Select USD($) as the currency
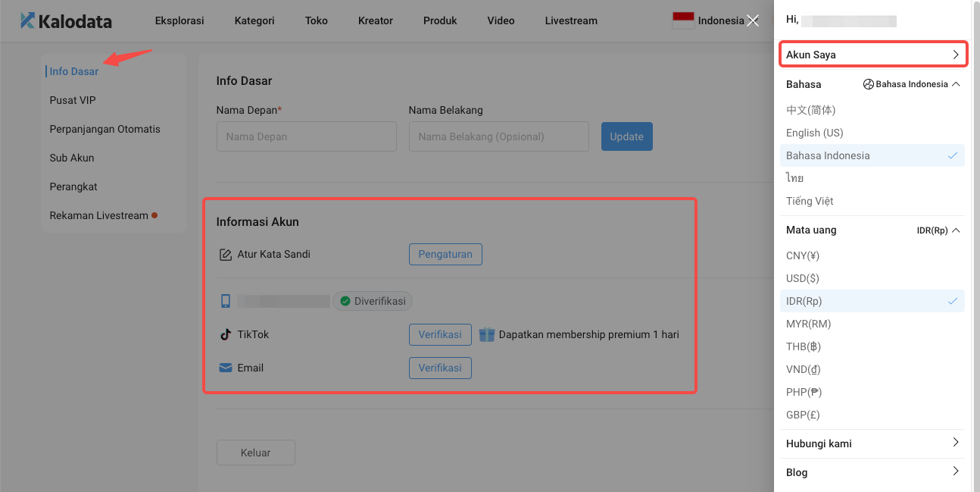Image resolution: width=980 pixels, height=492 pixels. [x=804, y=277]
